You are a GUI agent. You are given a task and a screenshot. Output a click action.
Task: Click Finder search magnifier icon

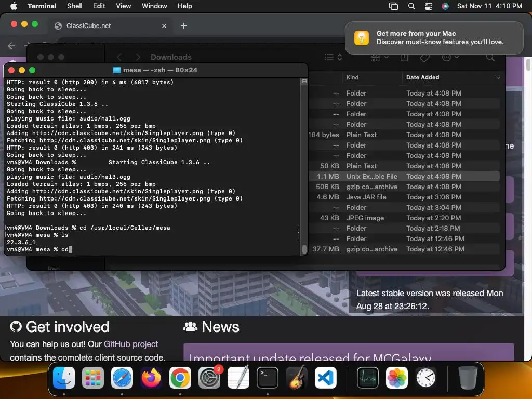click(x=490, y=57)
